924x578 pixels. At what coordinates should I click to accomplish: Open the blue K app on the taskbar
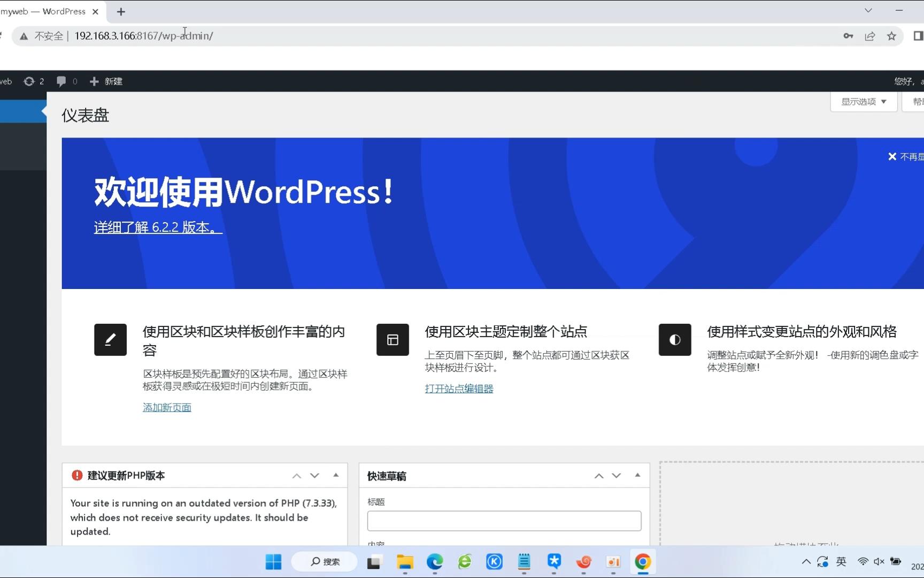[x=494, y=562]
